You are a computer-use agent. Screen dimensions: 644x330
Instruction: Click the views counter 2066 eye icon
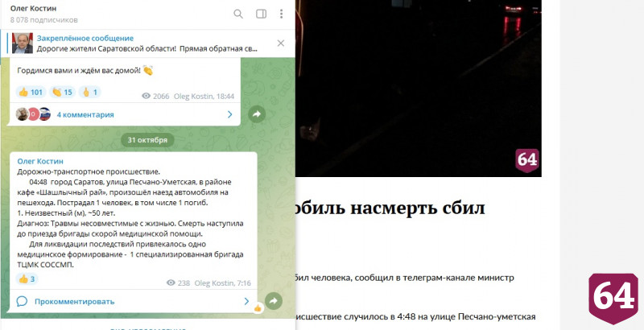[x=146, y=96]
